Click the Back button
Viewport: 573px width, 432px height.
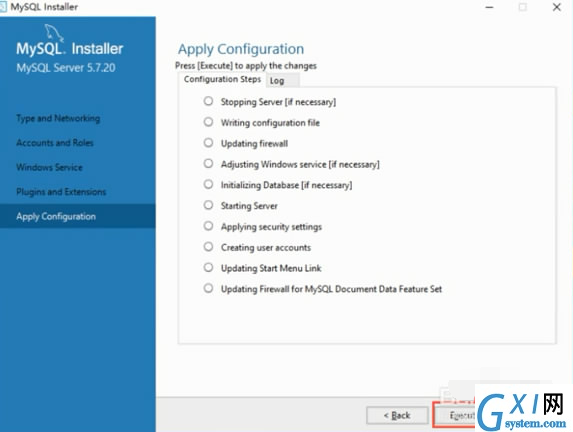pos(397,416)
